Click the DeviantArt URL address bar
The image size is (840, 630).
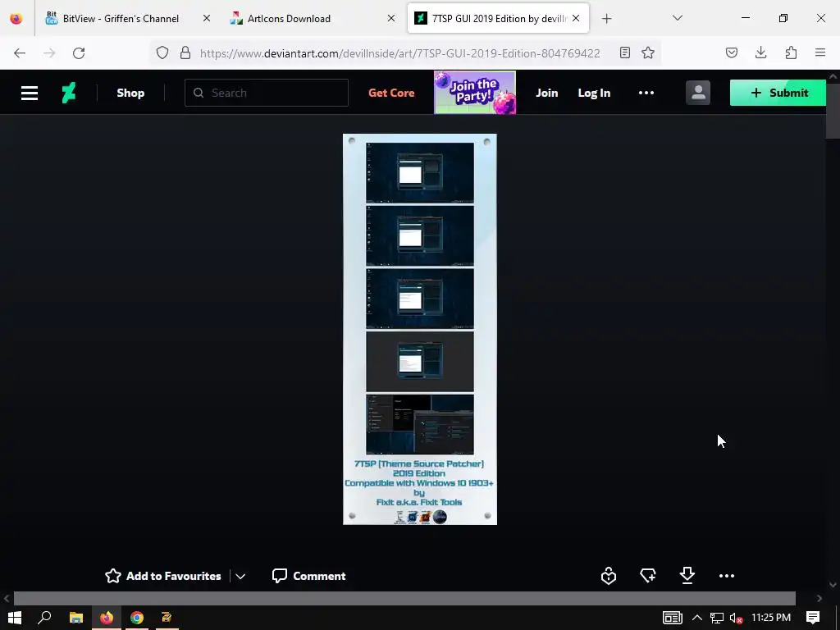tap(399, 53)
